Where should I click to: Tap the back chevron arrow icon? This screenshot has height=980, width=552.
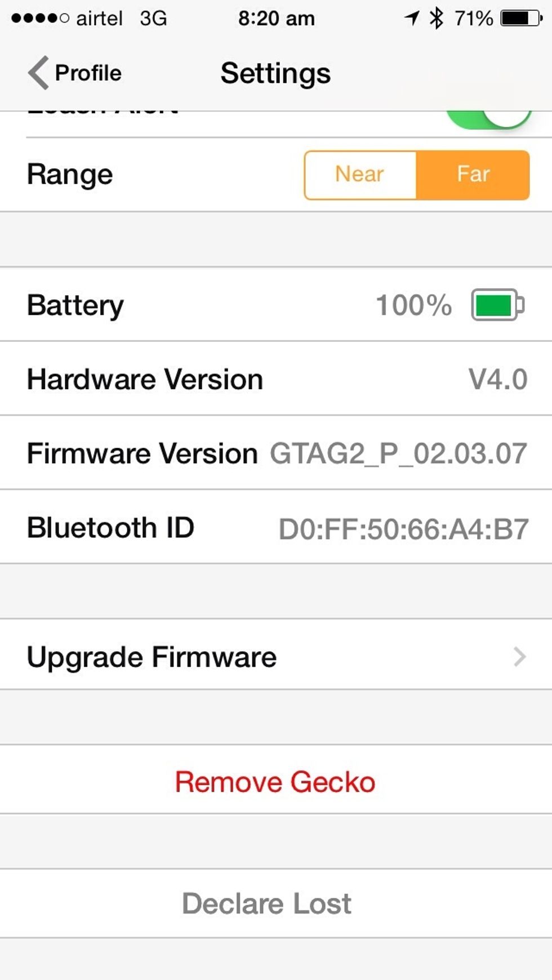coord(38,73)
